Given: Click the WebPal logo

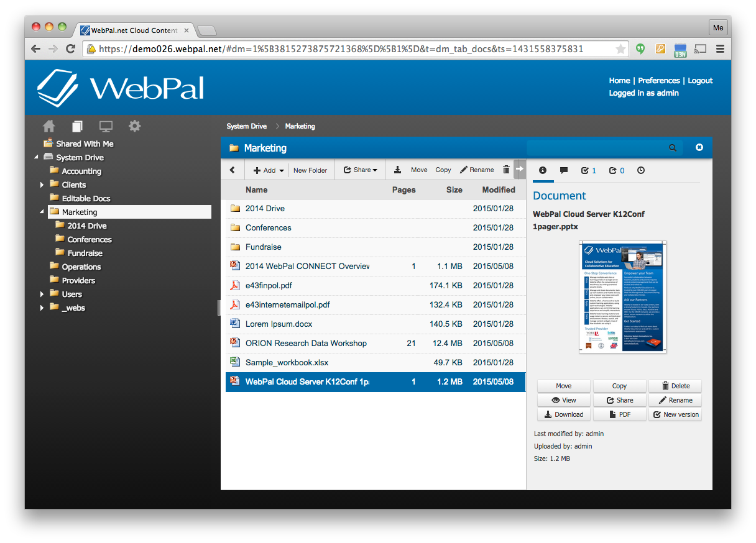Looking at the screenshot, I should (x=121, y=88).
